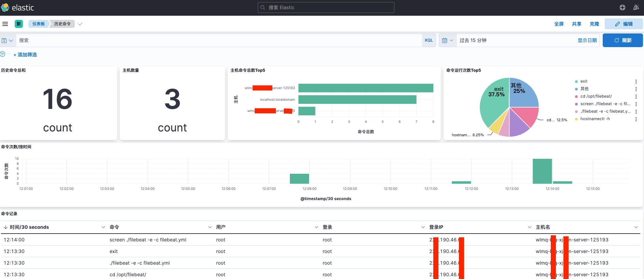Select 'screen ./filebeat -e -c filebeat.yml' table cell
The image size is (644, 279).
click(148, 240)
